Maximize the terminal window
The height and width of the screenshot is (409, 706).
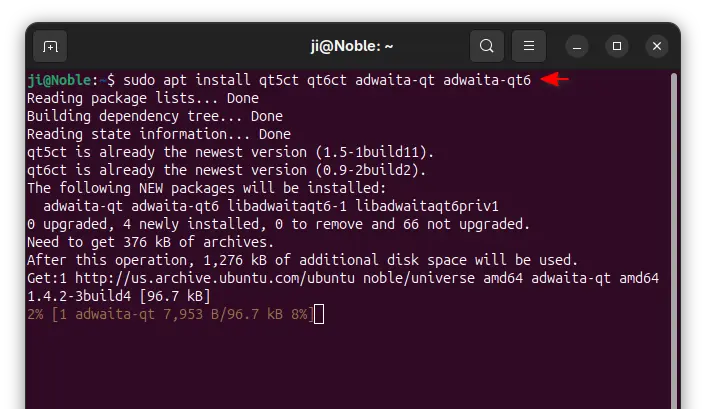click(617, 46)
